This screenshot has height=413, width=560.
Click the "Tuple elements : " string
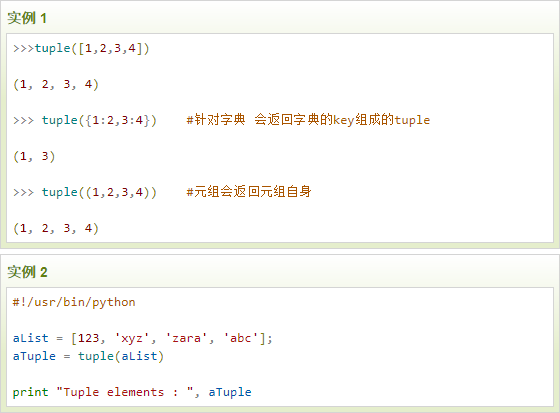click(125, 392)
